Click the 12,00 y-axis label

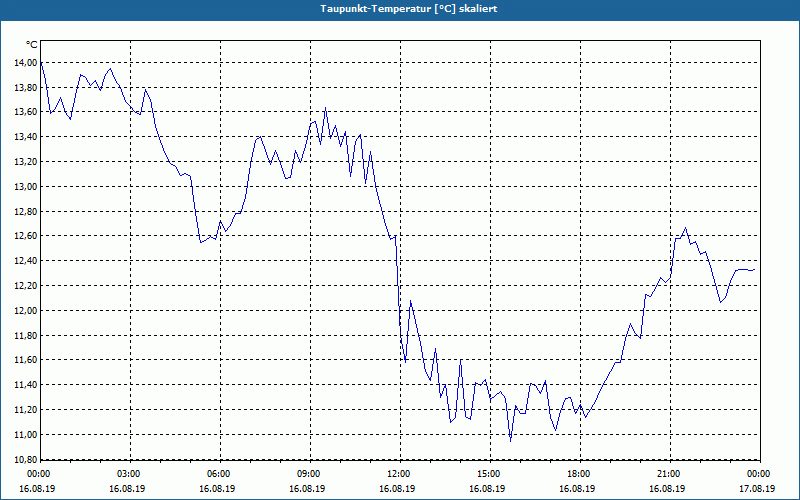coord(26,310)
